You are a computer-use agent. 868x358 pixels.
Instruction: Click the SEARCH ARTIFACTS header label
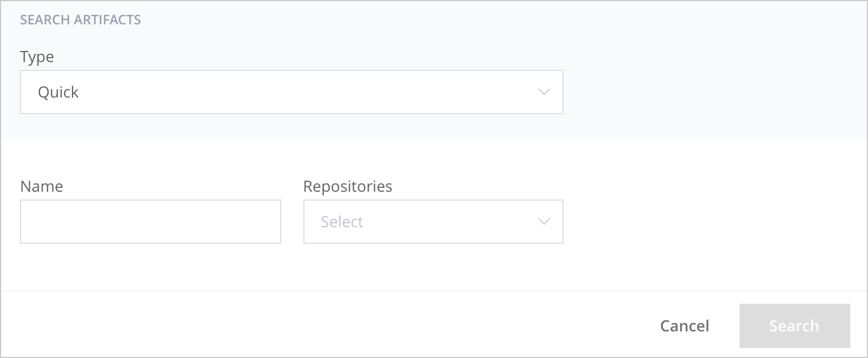(x=80, y=19)
